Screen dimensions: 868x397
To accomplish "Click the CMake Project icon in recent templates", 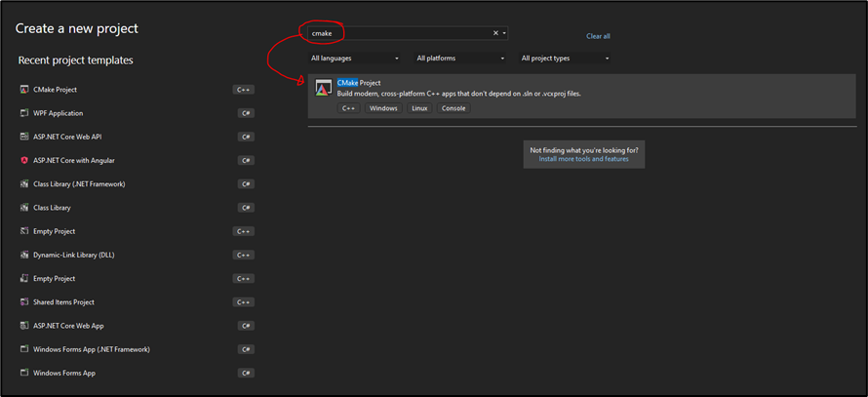I will point(23,90).
